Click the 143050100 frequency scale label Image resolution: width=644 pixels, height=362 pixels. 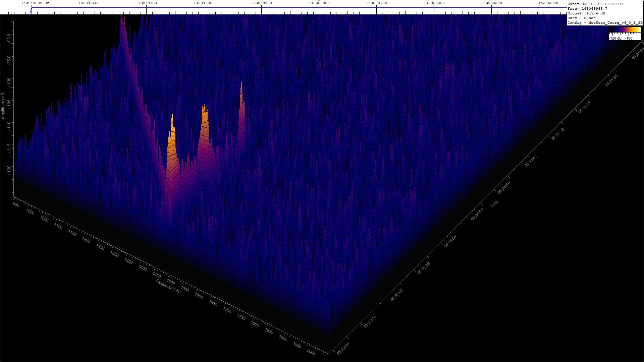(x=376, y=3)
